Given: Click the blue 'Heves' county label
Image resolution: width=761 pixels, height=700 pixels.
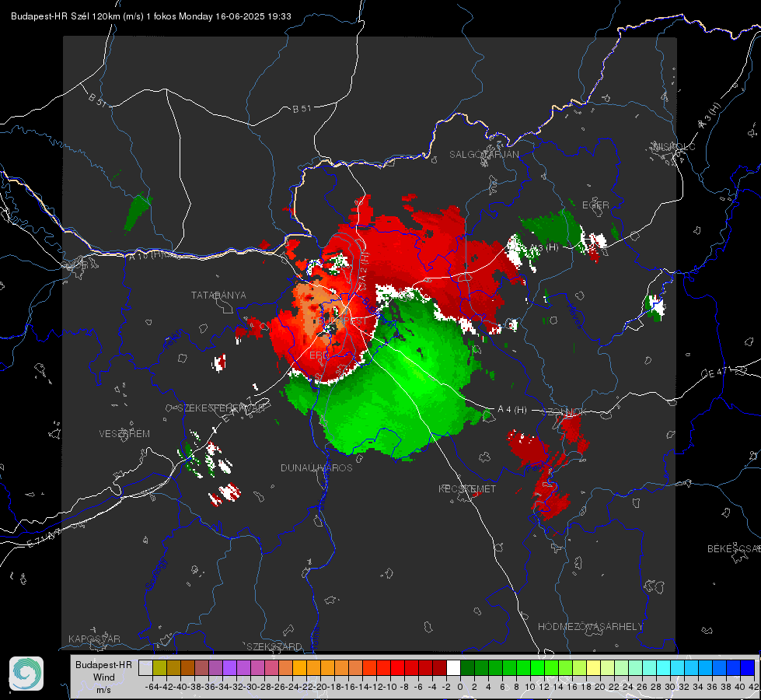Looking at the screenshot, I should click(574, 315).
